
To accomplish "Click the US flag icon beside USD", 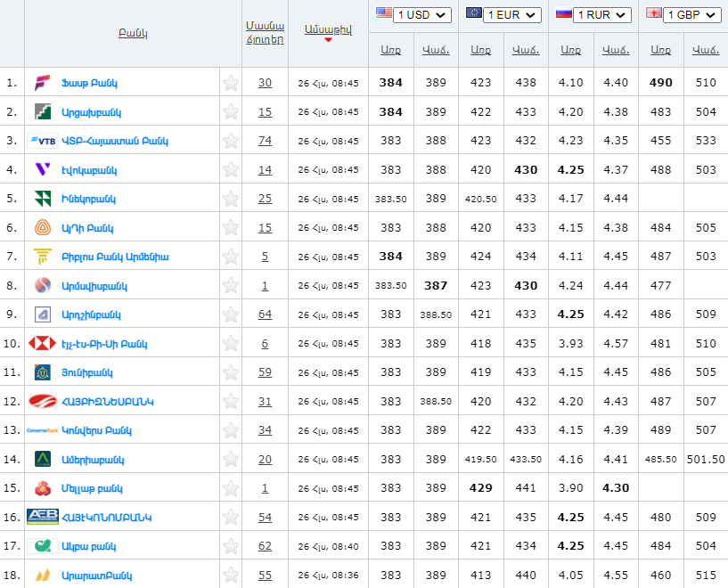I will click(x=383, y=12).
